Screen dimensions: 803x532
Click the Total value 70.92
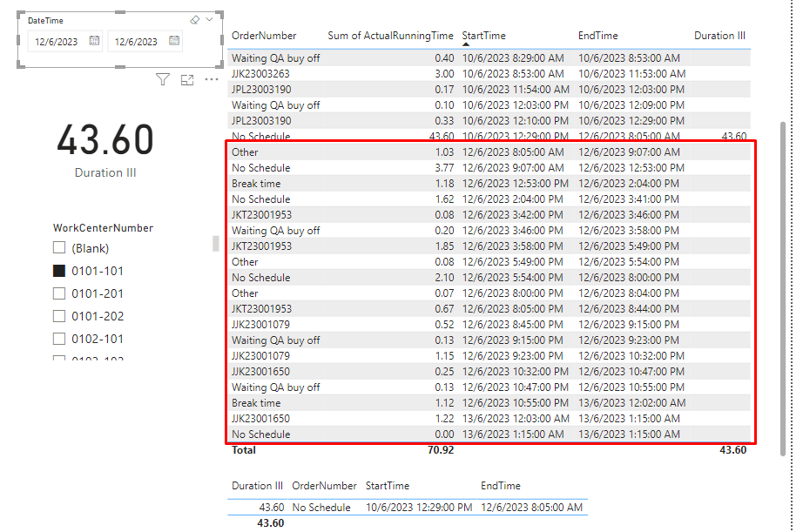point(441,450)
